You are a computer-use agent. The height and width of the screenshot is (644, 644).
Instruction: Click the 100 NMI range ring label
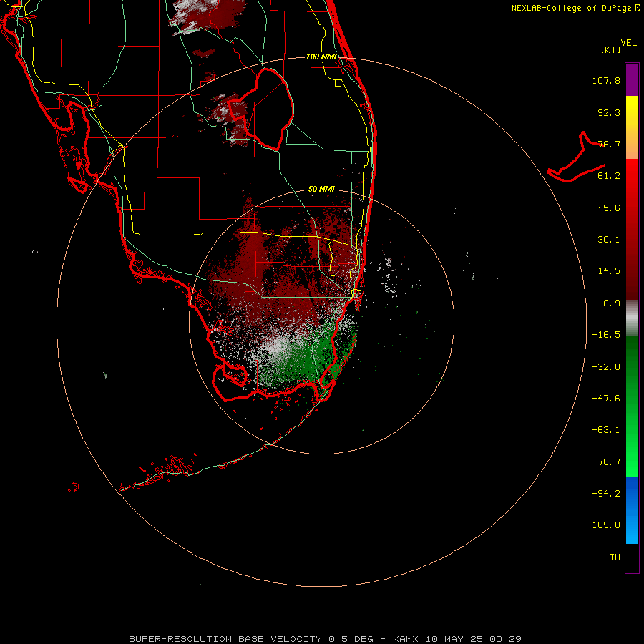pyautogui.click(x=321, y=57)
